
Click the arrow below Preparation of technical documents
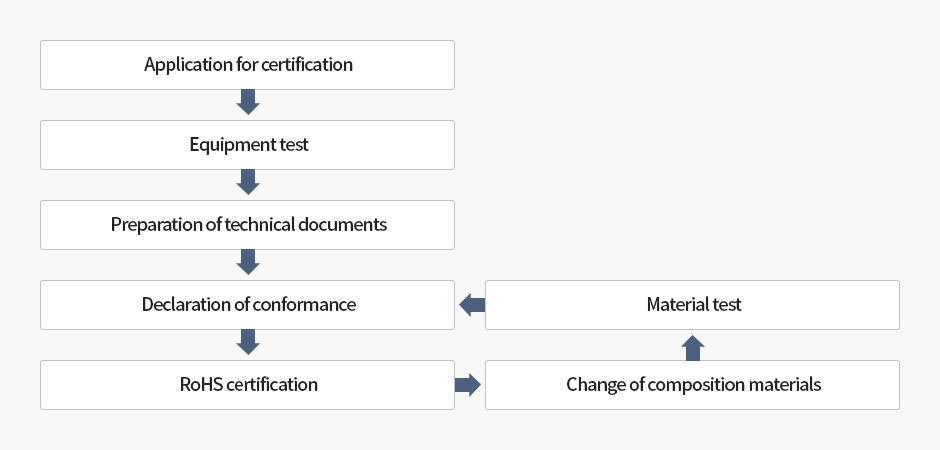(248, 263)
